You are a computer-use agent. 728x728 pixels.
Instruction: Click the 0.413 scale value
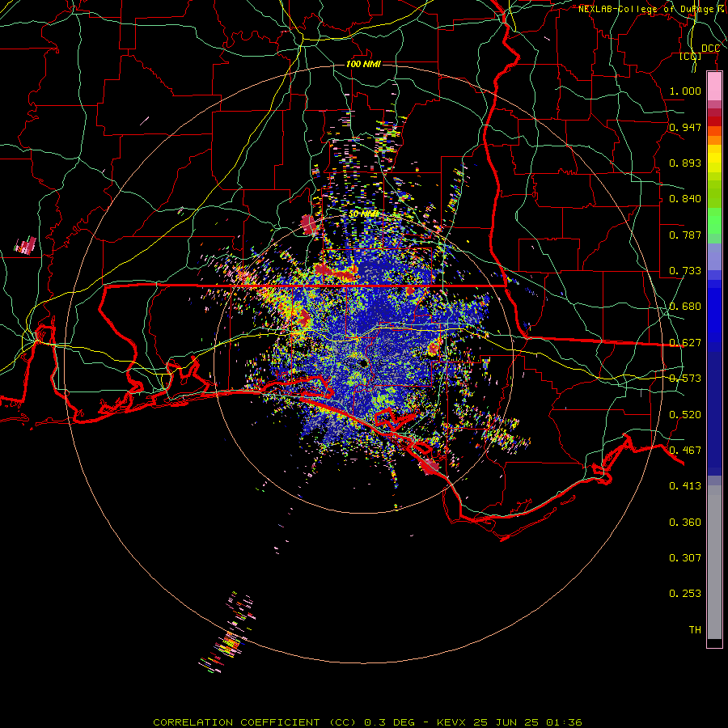click(x=685, y=486)
